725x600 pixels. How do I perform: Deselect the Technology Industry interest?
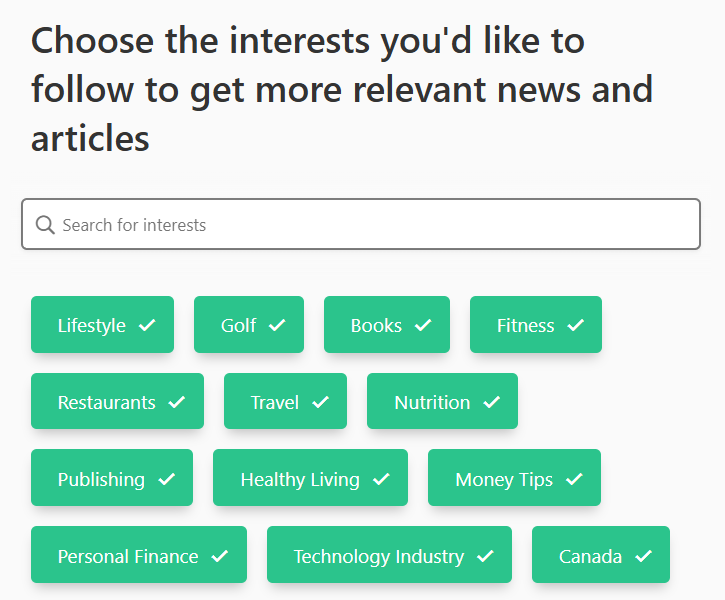pos(389,556)
